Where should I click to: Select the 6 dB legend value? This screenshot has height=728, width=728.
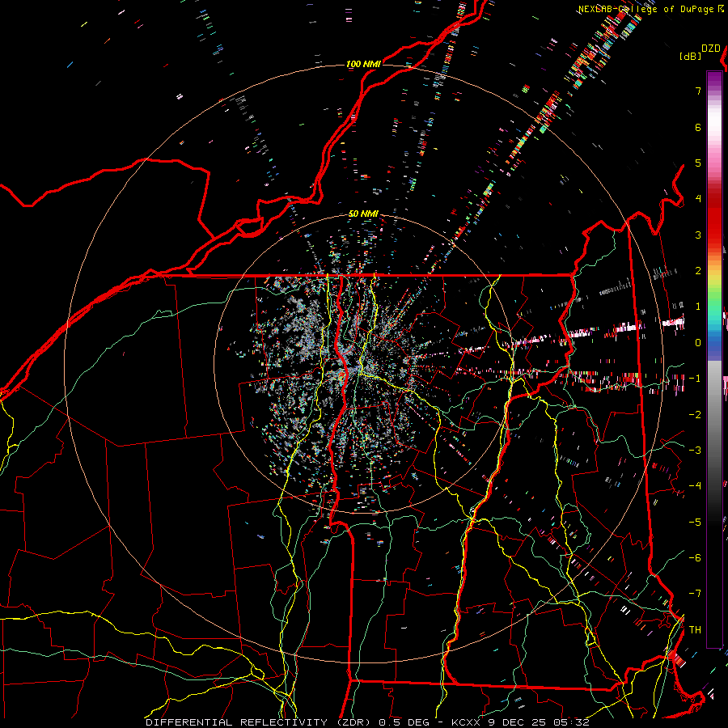[698, 127]
